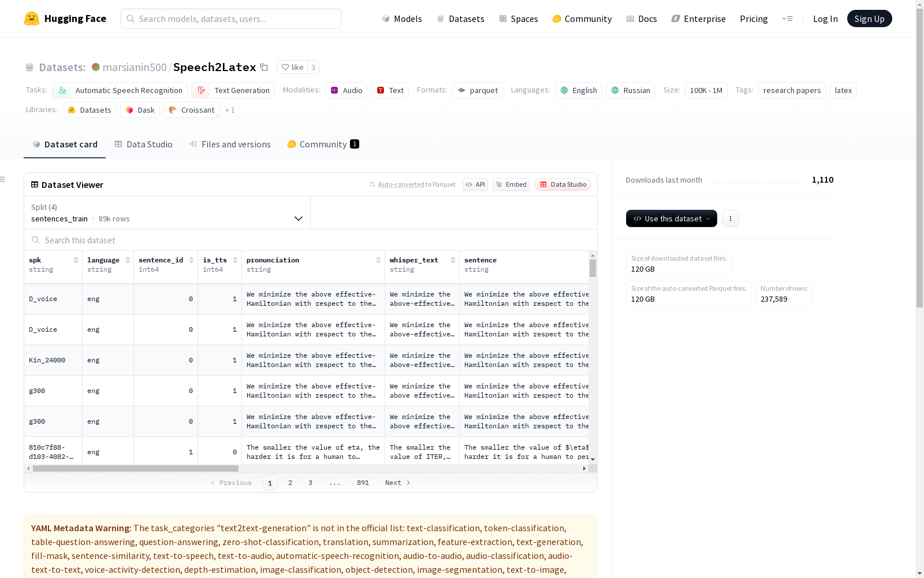Click the Sign Up button
Viewport: 924px width, 578px height.
pos(870,18)
